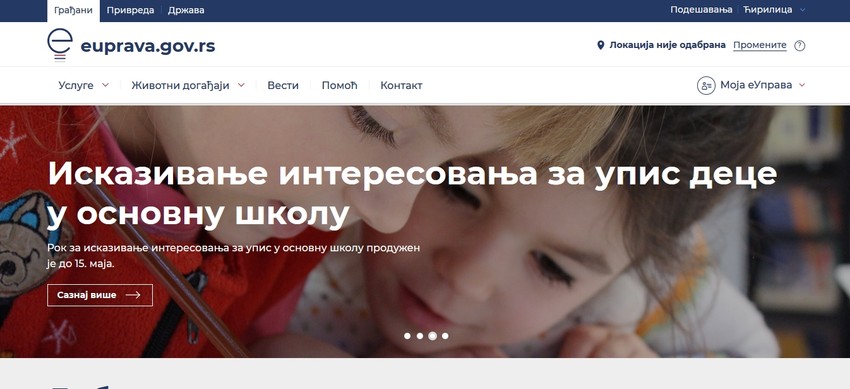Switch to the Привреда tab
850x389 pixels.
pyautogui.click(x=130, y=10)
